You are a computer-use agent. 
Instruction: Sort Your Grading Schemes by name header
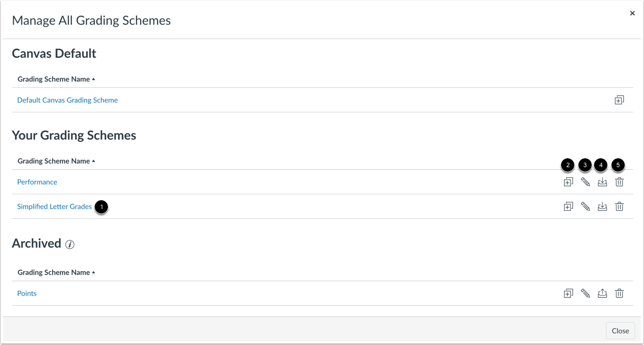pyautogui.click(x=56, y=161)
